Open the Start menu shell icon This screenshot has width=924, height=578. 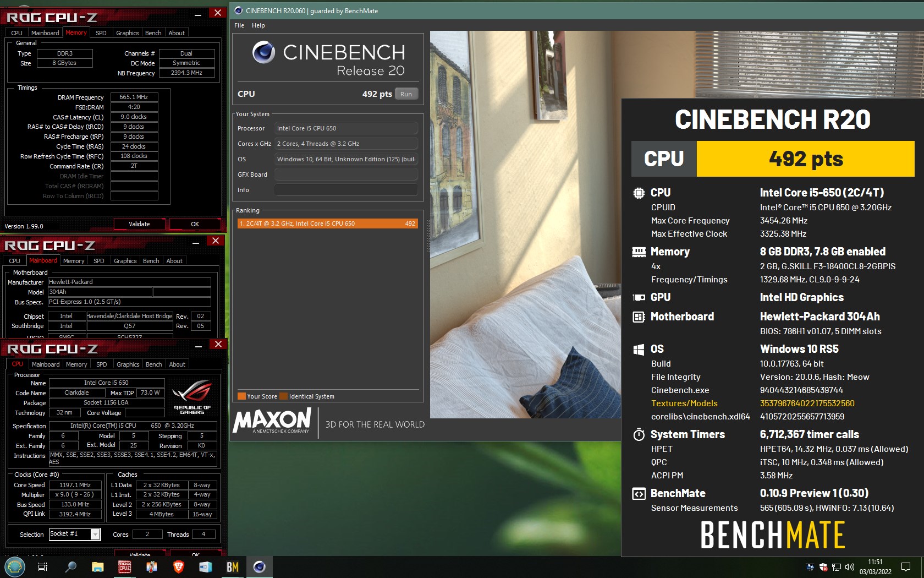point(14,566)
